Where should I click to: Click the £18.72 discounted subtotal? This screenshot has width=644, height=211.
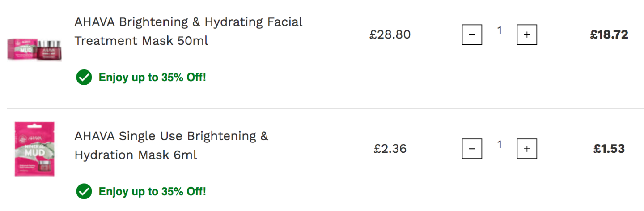(609, 34)
